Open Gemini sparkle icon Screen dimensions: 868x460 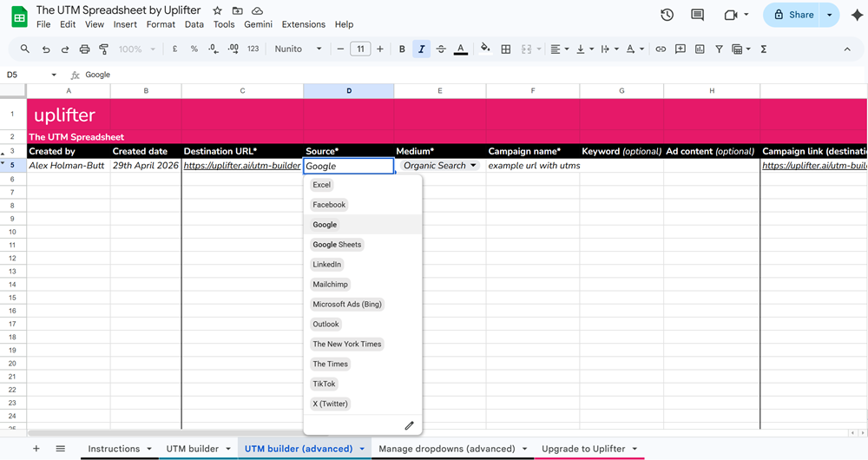(857, 15)
